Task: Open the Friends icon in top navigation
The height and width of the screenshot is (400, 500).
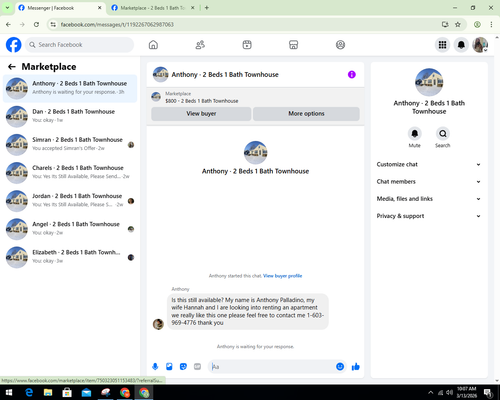Action: [x=200, y=45]
